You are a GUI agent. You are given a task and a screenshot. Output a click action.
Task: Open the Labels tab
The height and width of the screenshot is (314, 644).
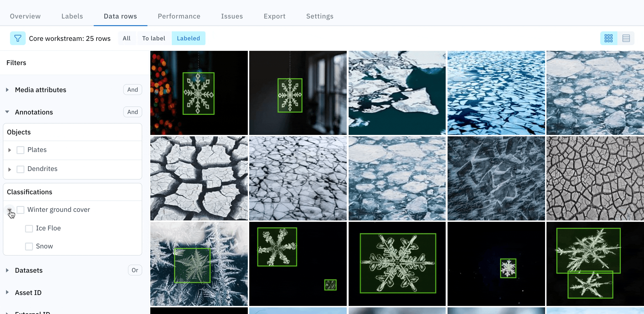pos(72,16)
